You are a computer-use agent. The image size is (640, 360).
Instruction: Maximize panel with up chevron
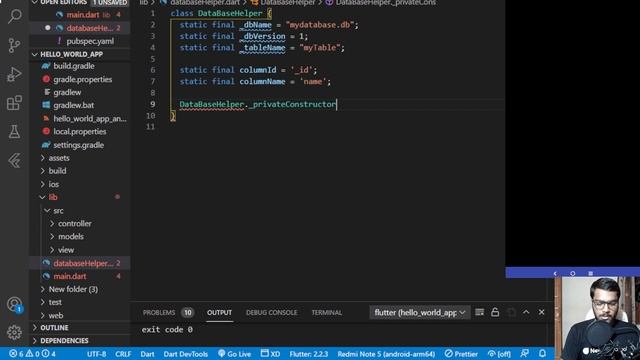526,312
